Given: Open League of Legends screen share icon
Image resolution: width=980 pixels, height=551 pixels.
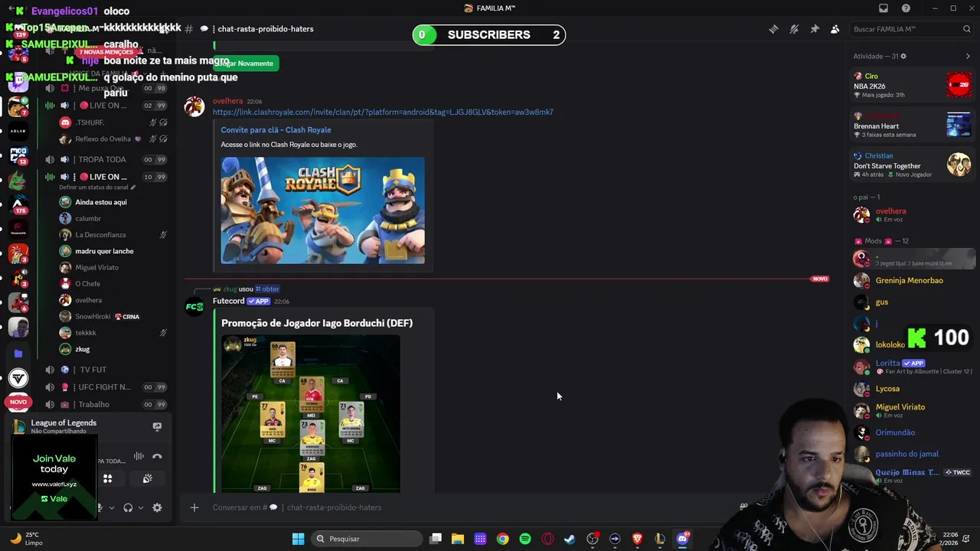Looking at the screenshot, I should coord(157,426).
